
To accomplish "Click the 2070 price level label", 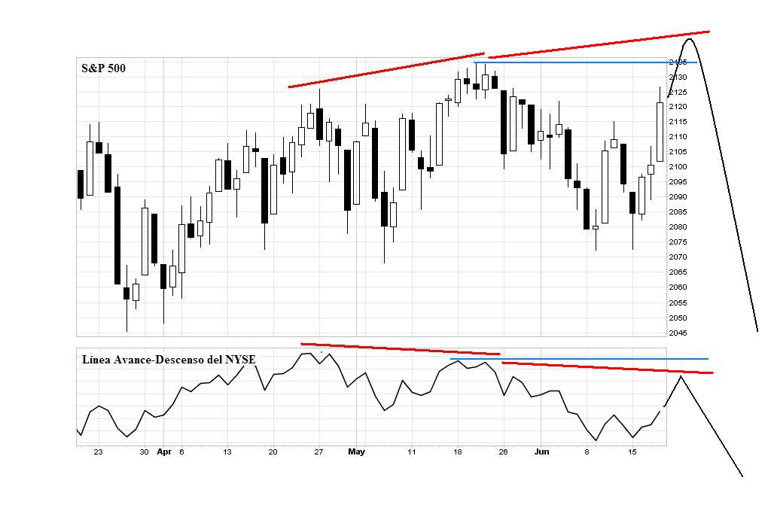I will (678, 257).
